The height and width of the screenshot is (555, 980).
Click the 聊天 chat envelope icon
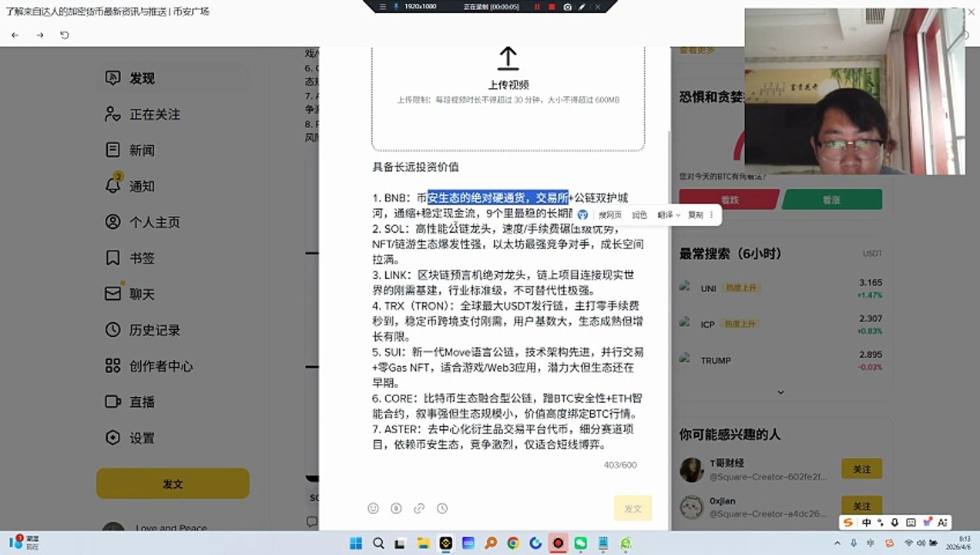tap(113, 294)
